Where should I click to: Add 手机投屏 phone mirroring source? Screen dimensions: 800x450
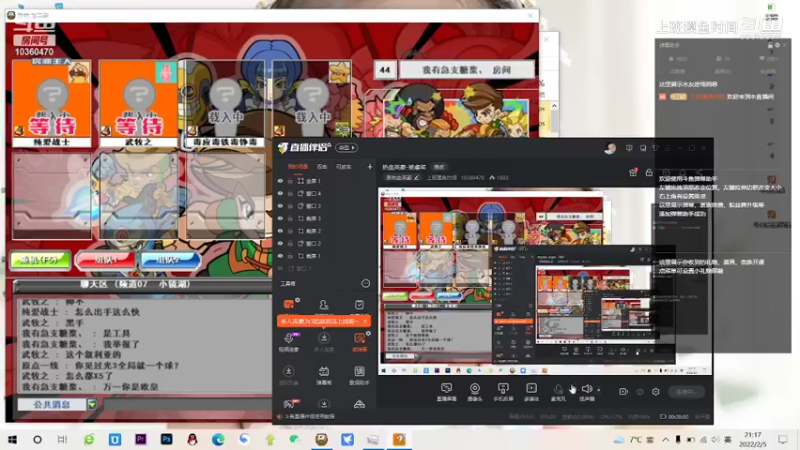tap(503, 392)
